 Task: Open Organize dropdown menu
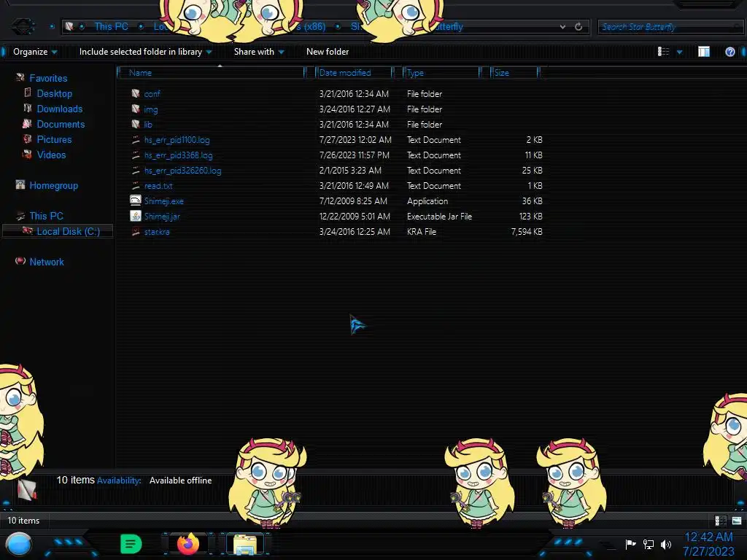pyautogui.click(x=35, y=52)
